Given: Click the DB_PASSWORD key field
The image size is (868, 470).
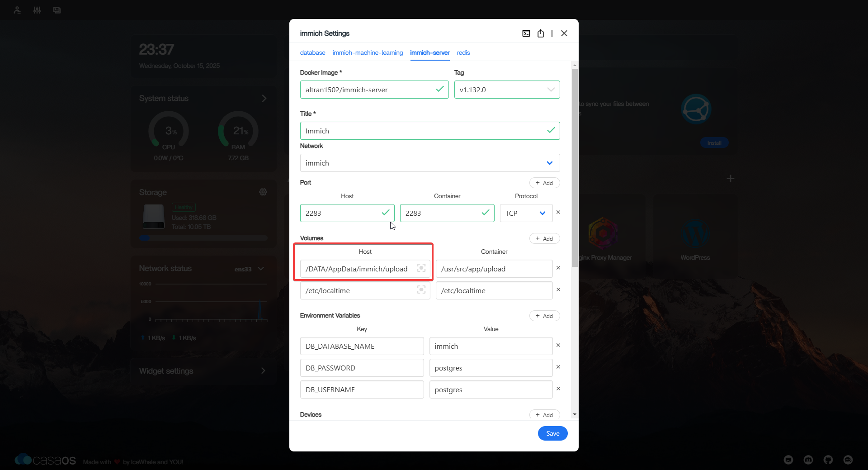Looking at the screenshot, I should tap(362, 368).
